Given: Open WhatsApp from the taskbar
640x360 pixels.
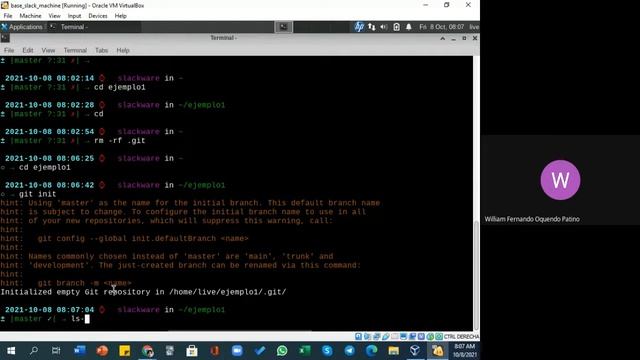Looking at the screenshot, I should 282,351.
